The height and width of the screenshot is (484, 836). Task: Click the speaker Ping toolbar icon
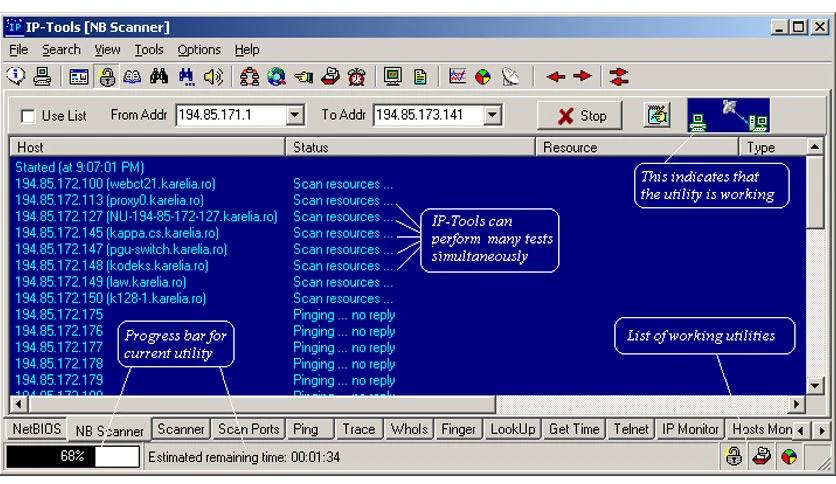tap(213, 77)
